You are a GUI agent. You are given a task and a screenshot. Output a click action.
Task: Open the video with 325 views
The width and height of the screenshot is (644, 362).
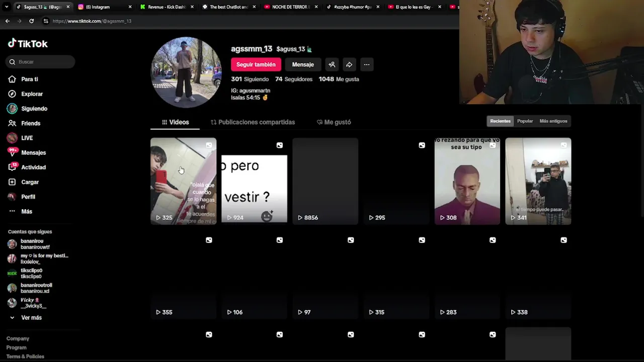pos(183,181)
